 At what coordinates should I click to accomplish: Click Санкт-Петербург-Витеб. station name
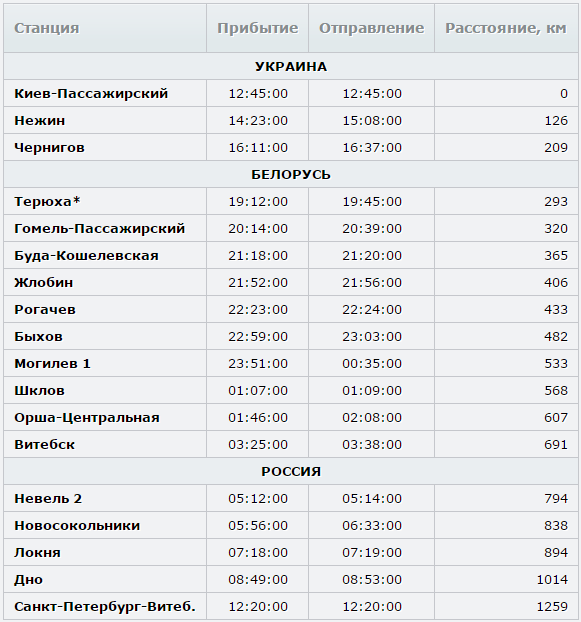coord(105,606)
